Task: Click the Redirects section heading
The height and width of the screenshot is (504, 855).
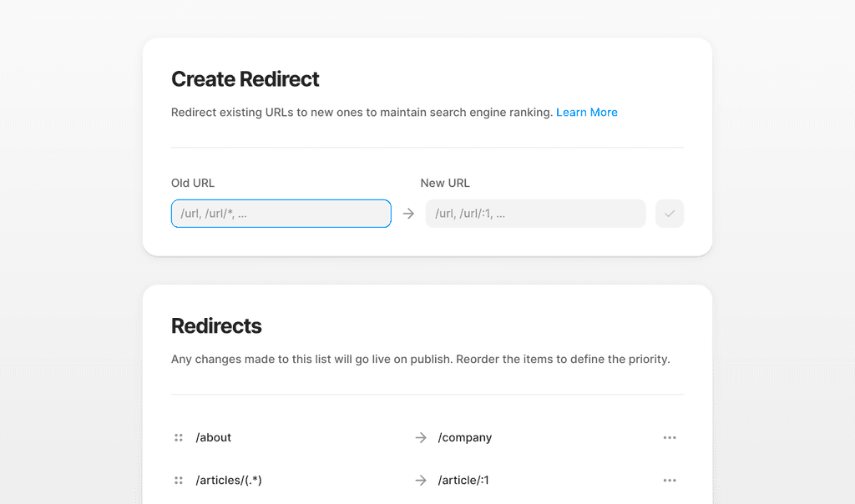Action: tap(216, 326)
